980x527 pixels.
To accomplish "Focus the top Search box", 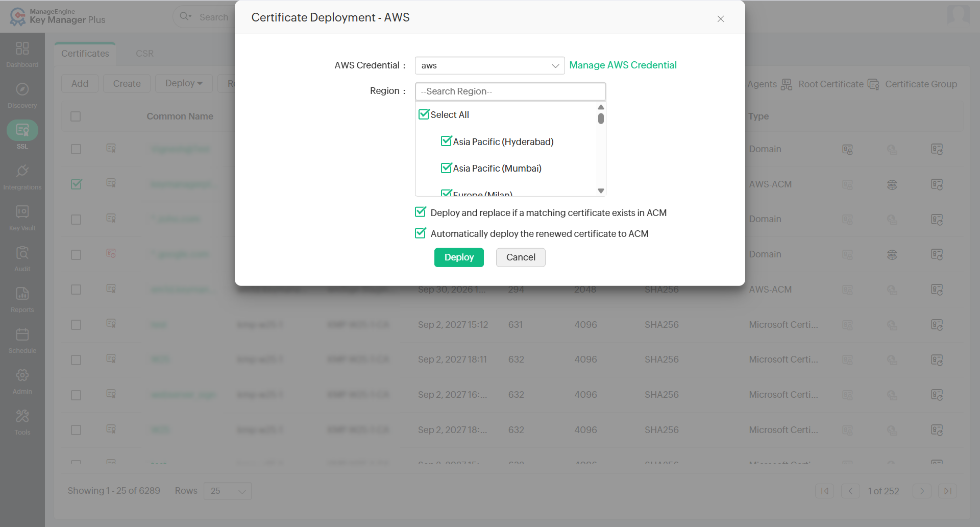I will pyautogui.click(x=213, y=17).
